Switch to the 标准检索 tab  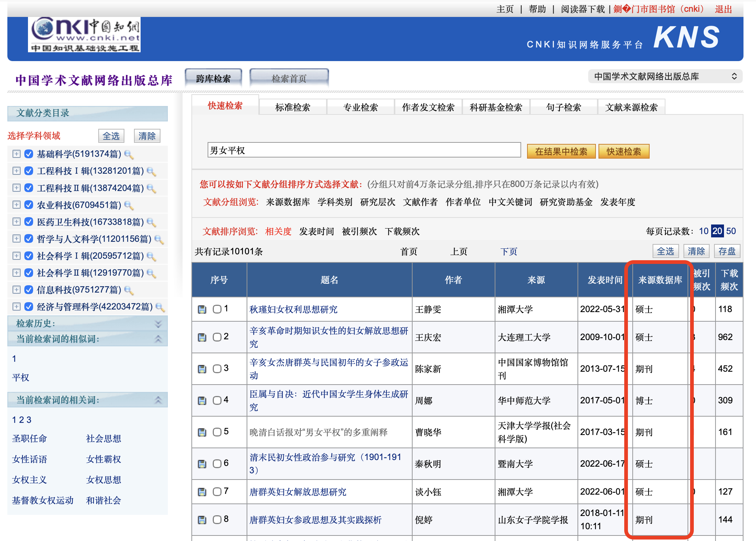click(x=293, y=107)
